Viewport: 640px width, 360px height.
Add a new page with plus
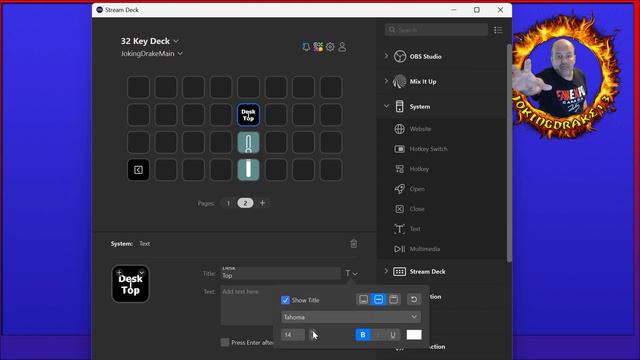[262, 203]
